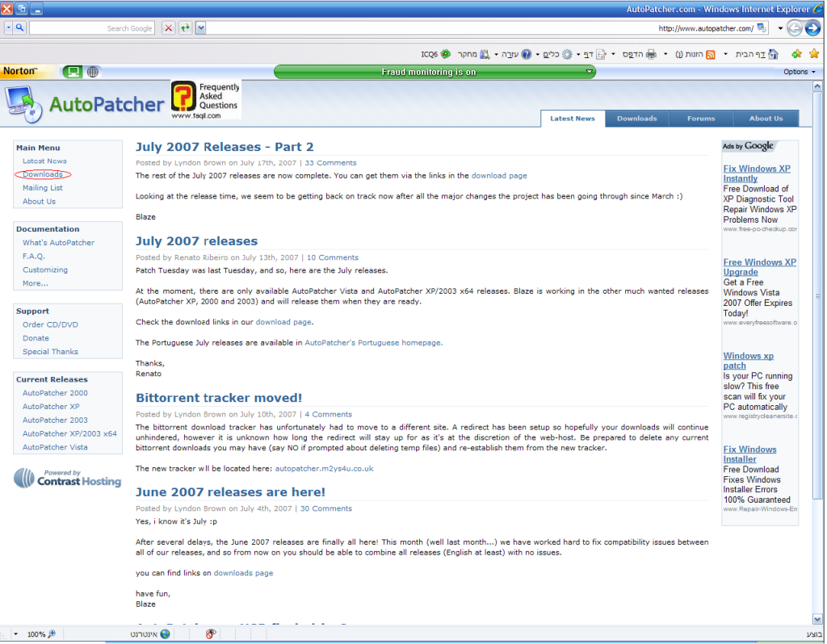Click the Norton green computer icon
This screenshot has width=827, height=644.
coord(72,72)
